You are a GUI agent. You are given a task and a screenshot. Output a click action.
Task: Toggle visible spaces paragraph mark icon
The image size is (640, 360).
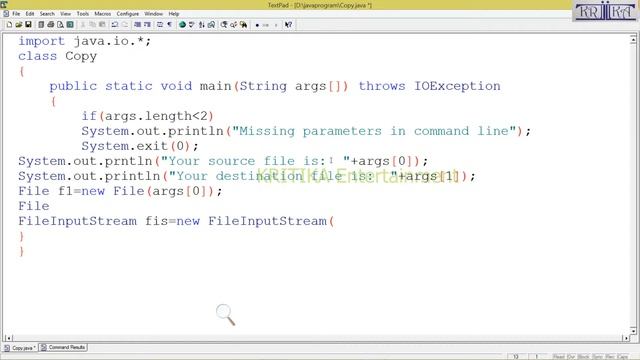coord(169,25)
